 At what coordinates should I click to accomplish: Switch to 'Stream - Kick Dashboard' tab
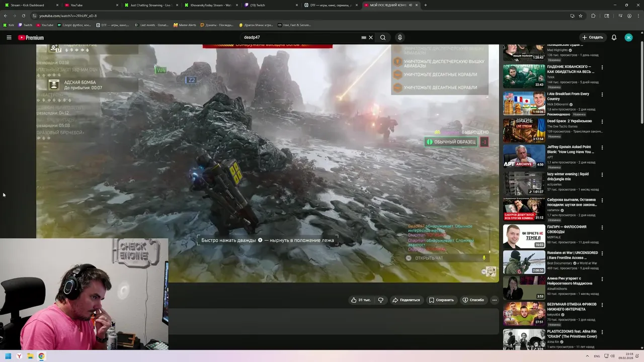pos(30,5)
